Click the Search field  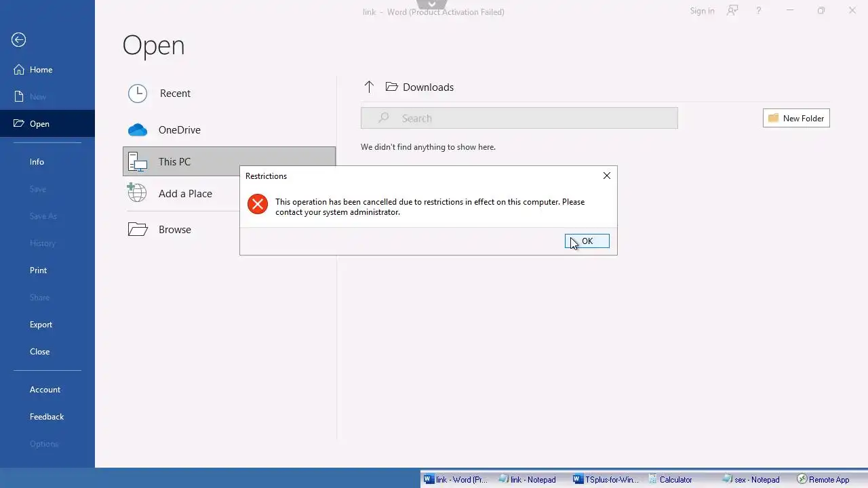pos(519,118)
